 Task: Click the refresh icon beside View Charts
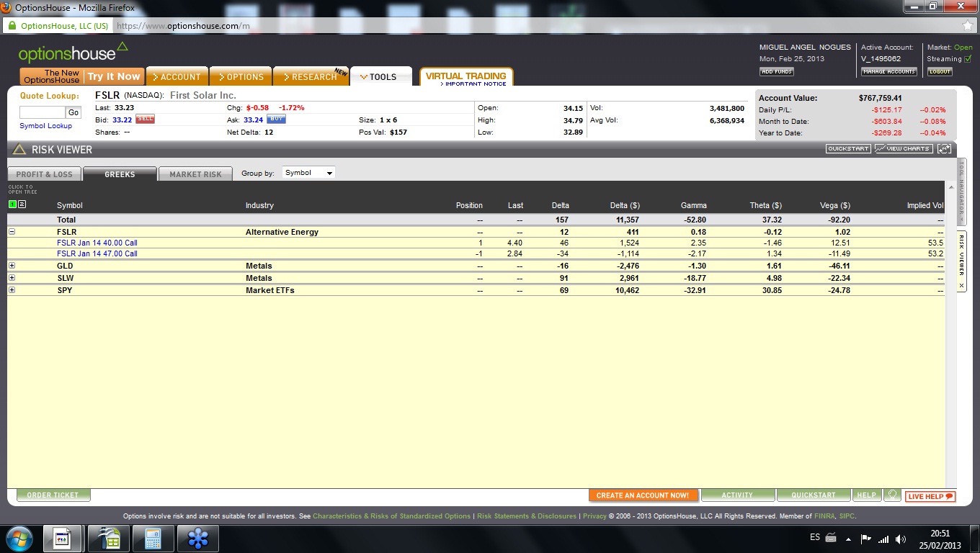(944, 149)
